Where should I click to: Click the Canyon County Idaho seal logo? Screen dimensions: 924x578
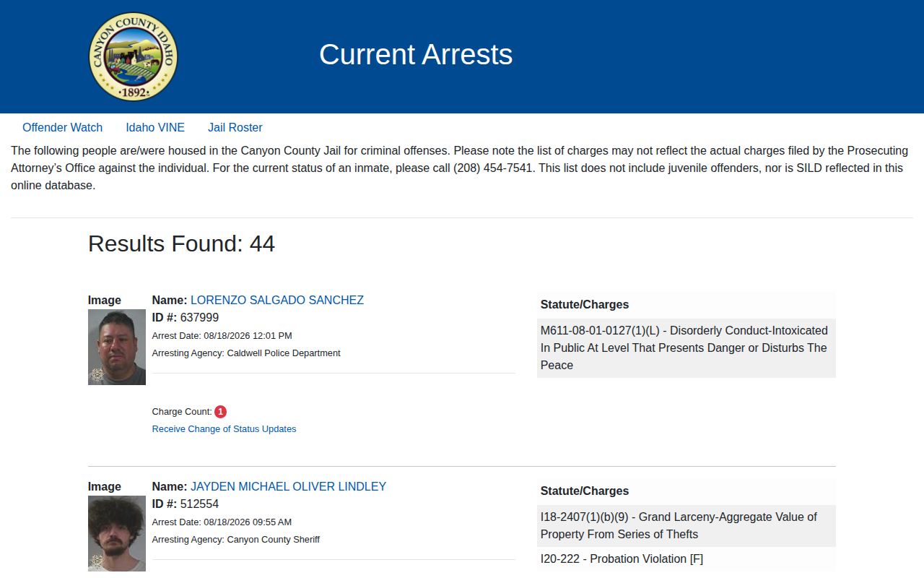point(133,56)
